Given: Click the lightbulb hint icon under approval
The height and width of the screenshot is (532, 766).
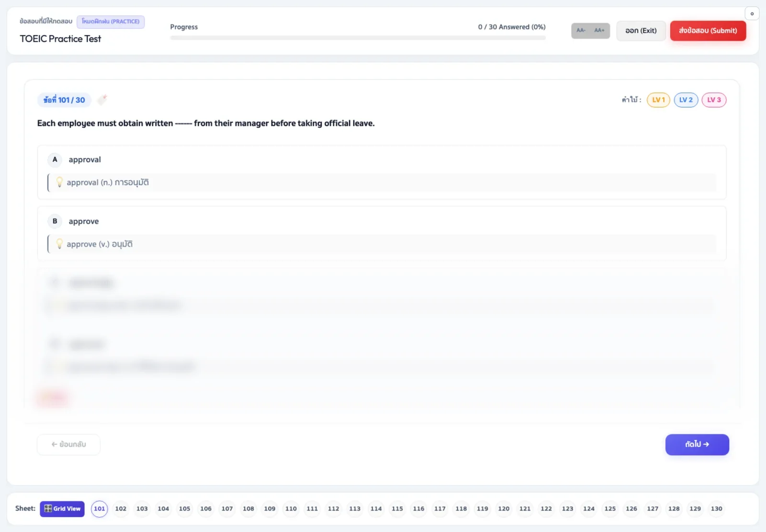Looking at the screenshot, I should click(x=59, y=182).
